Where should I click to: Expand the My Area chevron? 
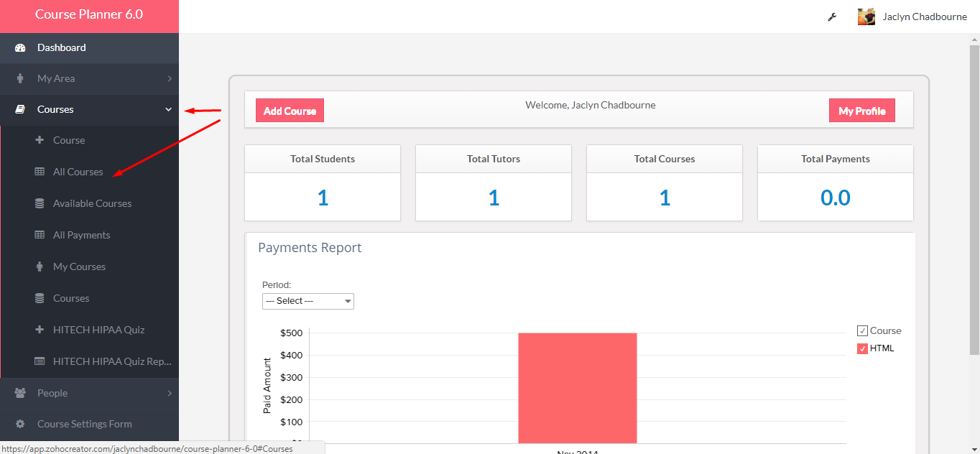170,78
